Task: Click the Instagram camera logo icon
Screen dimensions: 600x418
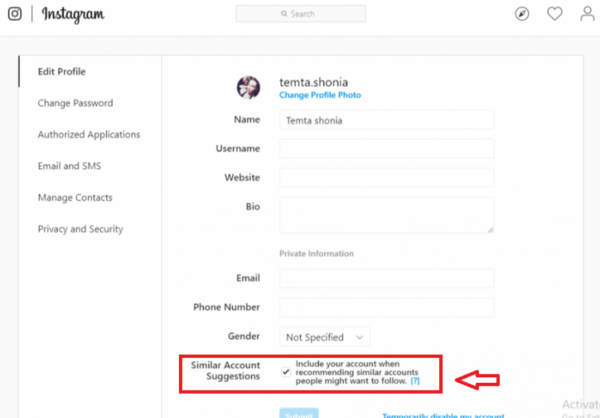Action: pos(15,14)
